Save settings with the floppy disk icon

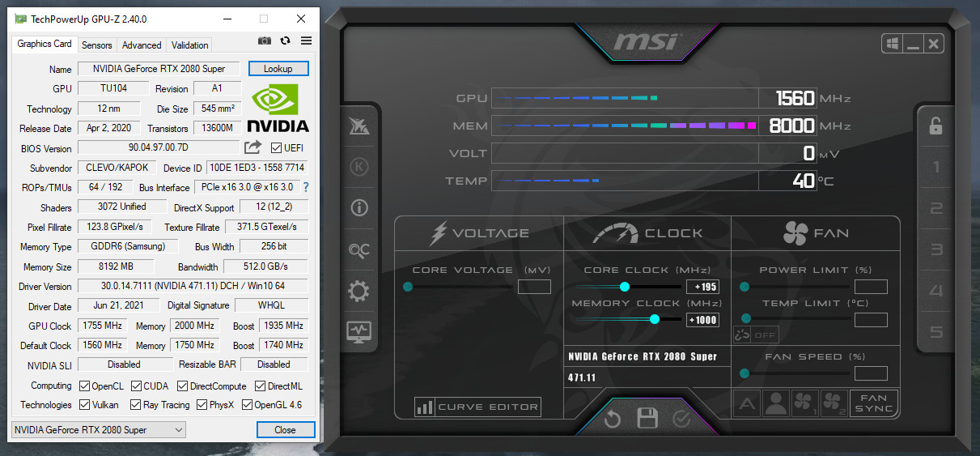coord(647,419)
